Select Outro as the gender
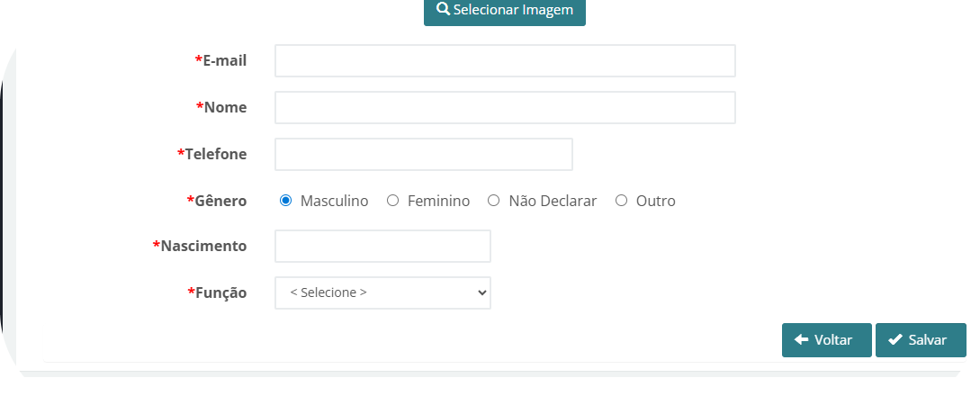Screen dimensions: 980x414 621,201
